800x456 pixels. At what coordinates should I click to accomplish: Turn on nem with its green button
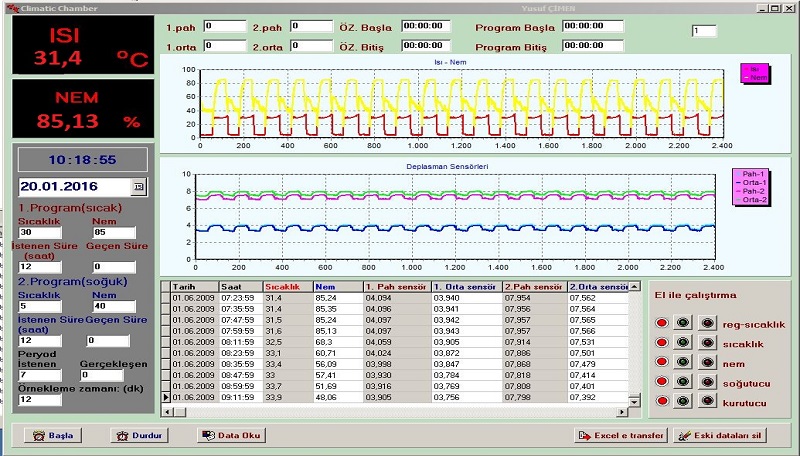tap(683, 362)
